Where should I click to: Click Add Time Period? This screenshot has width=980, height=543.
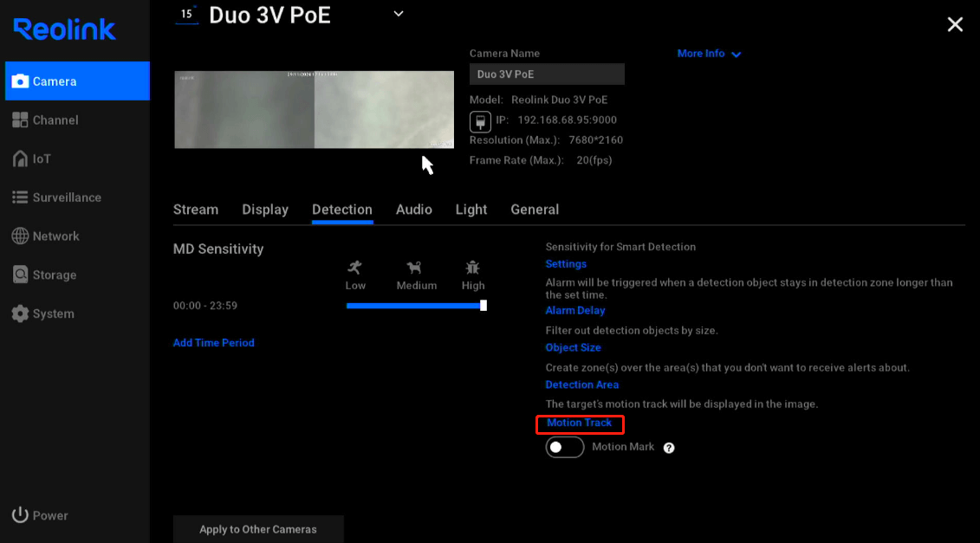point(214,342)
